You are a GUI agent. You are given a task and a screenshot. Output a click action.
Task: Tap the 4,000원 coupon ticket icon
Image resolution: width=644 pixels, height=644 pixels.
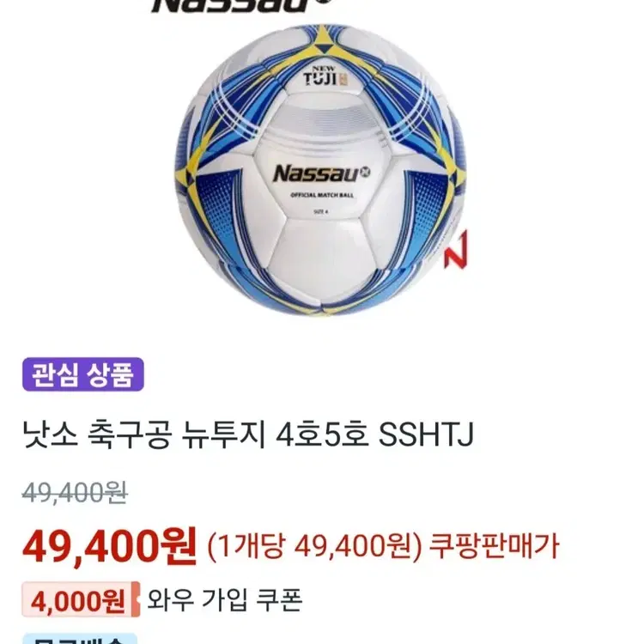81,599
